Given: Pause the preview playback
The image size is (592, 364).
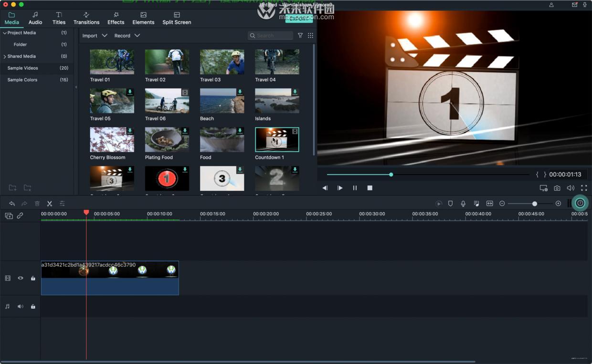Looking at the screenshot, I should coord(355,188).
